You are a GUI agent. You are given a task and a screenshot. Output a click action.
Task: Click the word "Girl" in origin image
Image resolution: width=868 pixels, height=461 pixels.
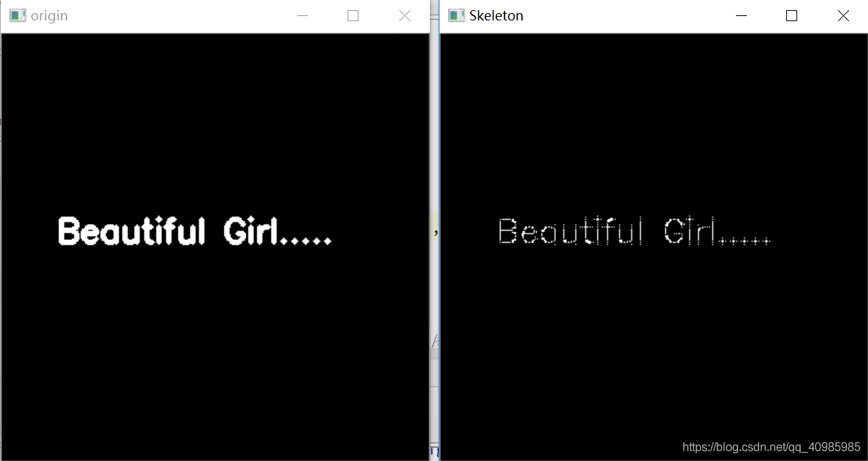pyautogui.click(x=251, y=231)
